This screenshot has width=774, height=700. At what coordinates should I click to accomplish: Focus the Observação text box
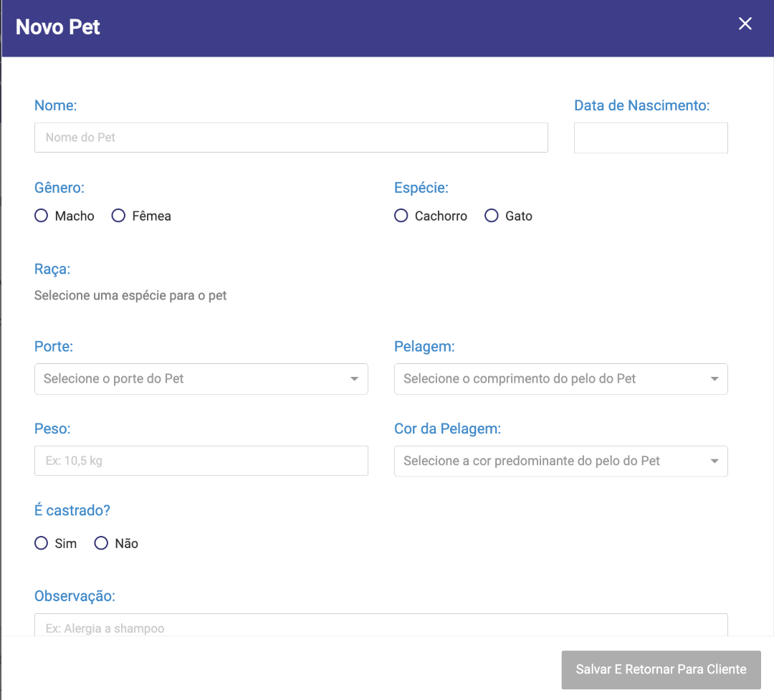(x=381, y=625)
